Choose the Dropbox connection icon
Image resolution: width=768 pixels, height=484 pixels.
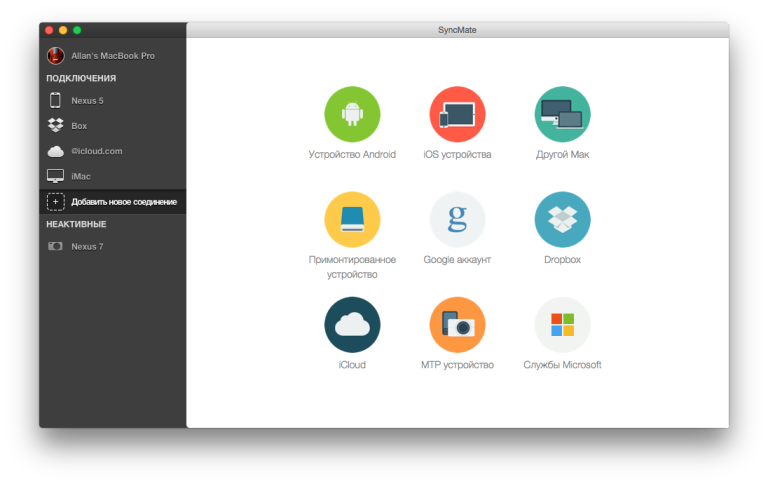562,219
